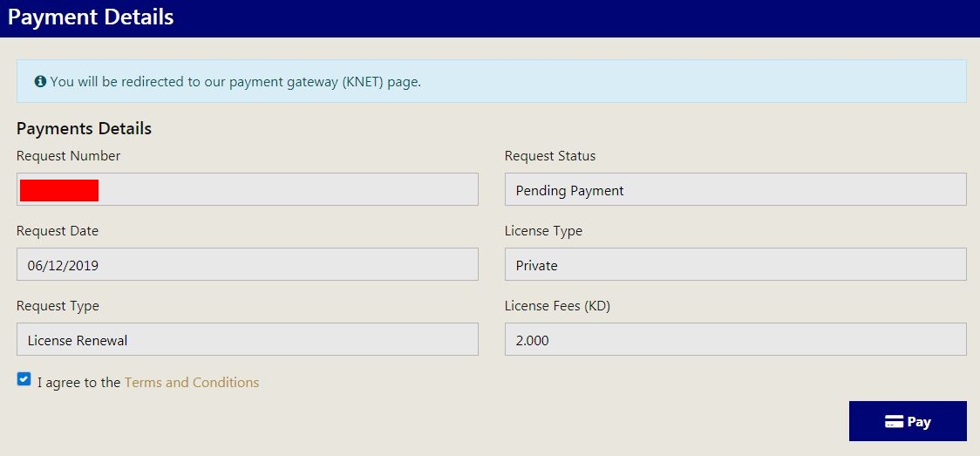Click the Payments Details section heading
Image resolution: width=980 pixels, height=456 pixels.
coord(84,129)
